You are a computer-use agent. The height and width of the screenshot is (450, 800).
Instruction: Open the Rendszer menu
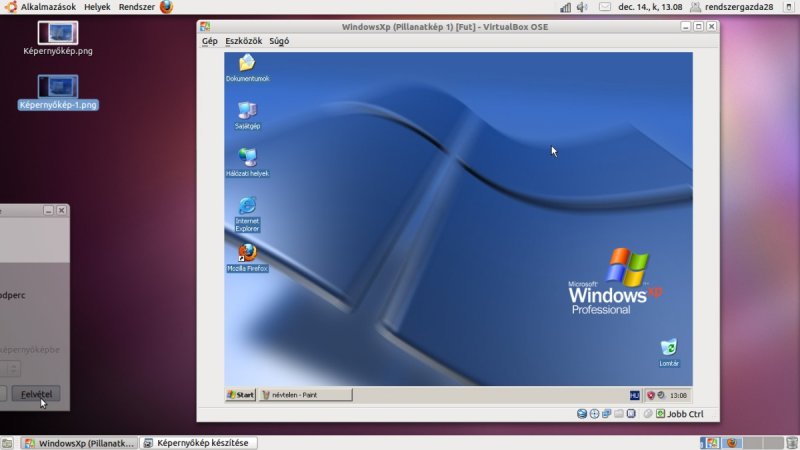[x=137, y=7]
